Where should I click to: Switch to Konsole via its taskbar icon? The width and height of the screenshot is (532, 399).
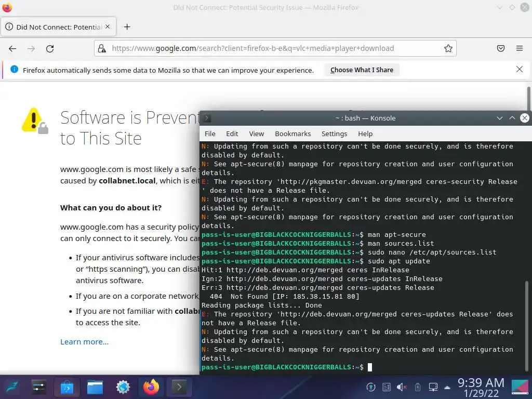[179, 387]
